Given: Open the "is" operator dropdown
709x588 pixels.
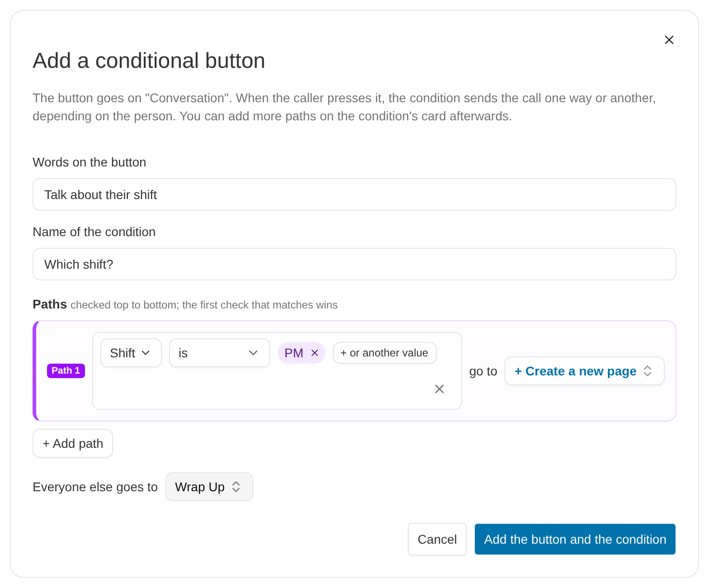Looking at the screenshot, I should (x=220, y=353).
